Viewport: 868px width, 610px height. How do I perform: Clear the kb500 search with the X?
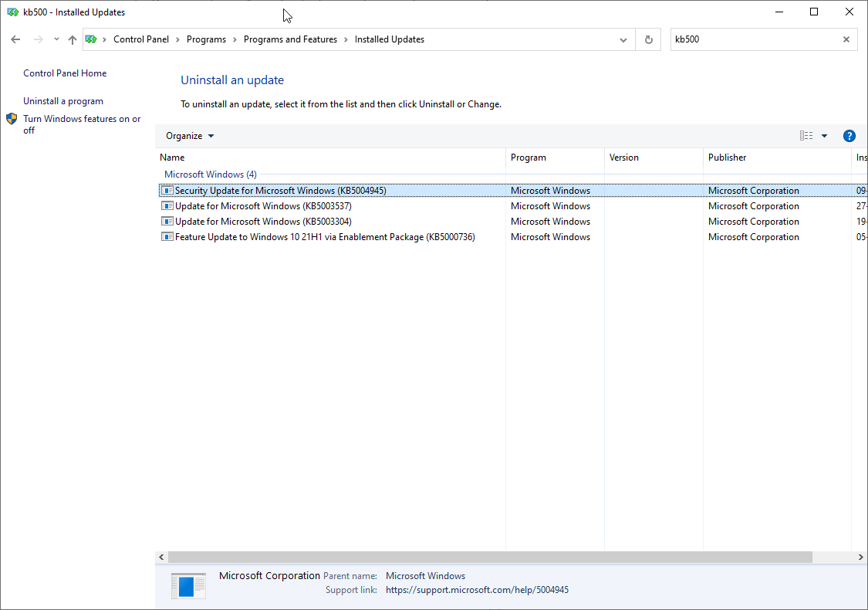tap(846, 39)
